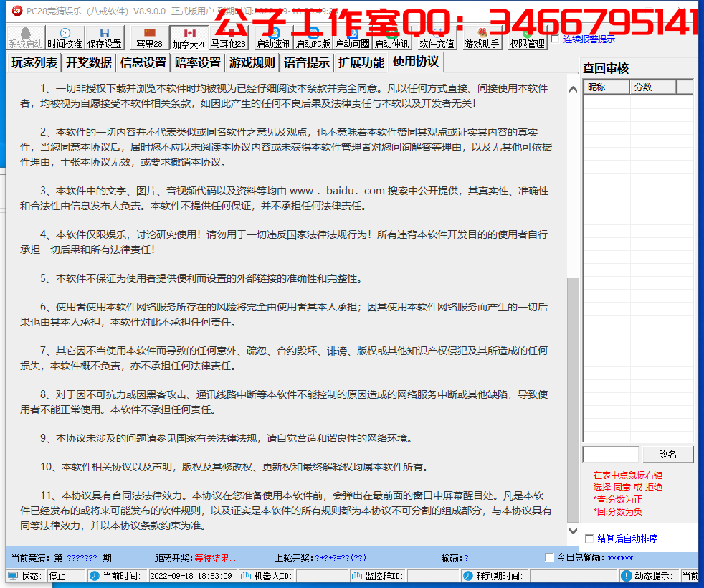Click the ID icon beside 监控群ID
This screenshot has height=588, width=704.
[356, 576]
